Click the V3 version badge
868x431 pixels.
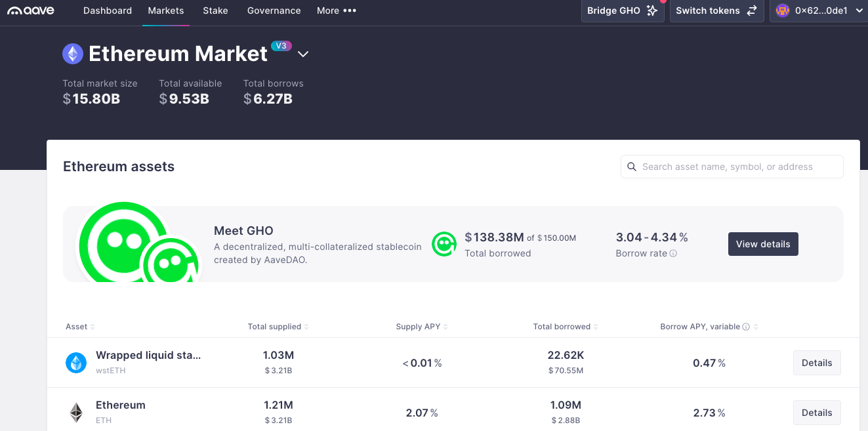(x=281, y=46)
